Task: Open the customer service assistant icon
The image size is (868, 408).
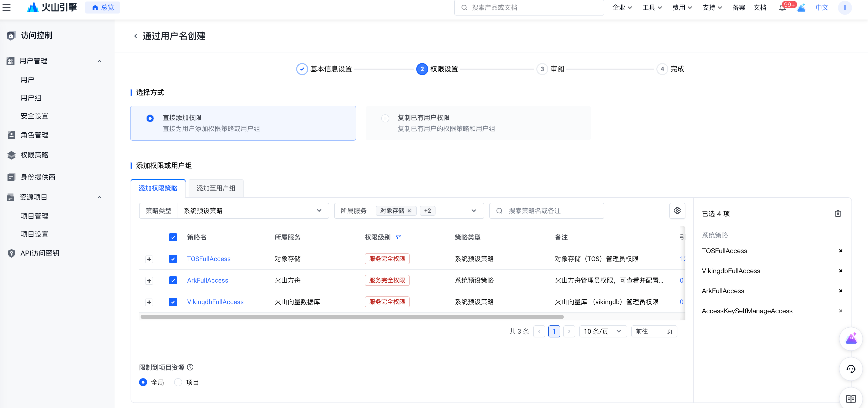Action: [851, 369]
